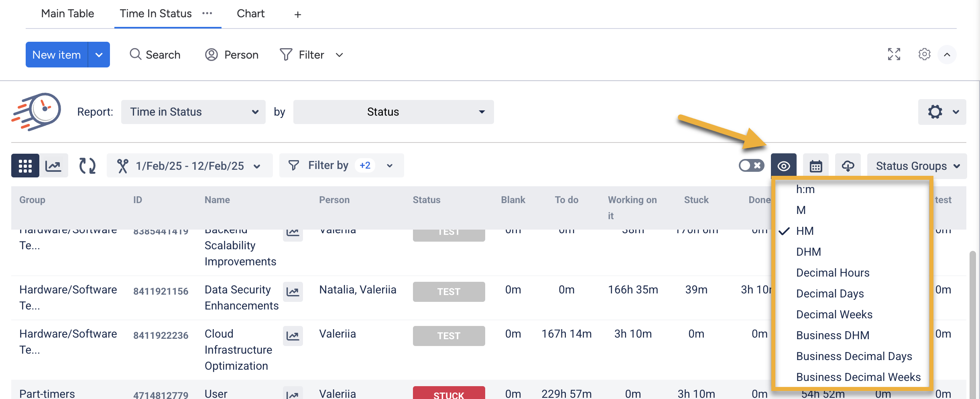Click the New item button
Image resolution: width=980 pixels, height=399 pixels.
pos(57,55)
